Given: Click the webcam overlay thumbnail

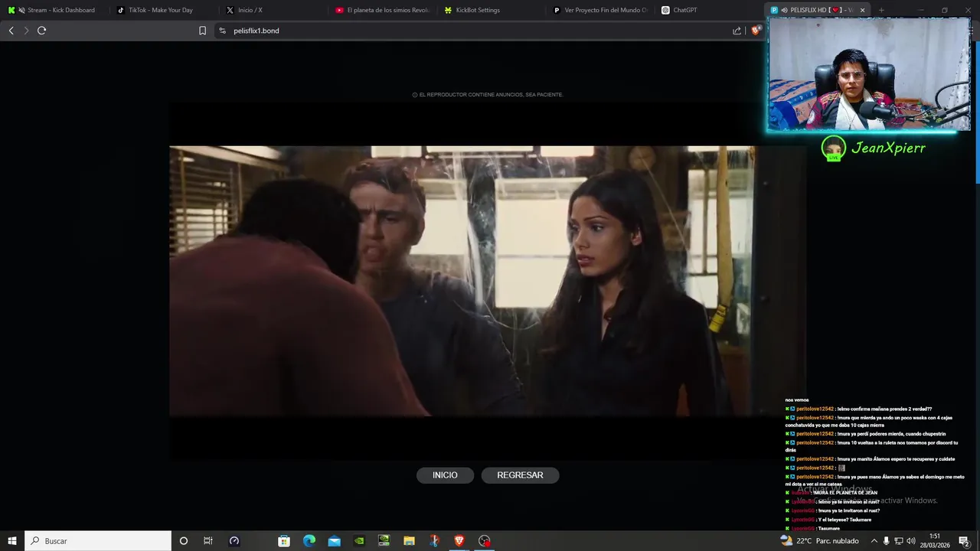Looking at the screenshot, I should 869,73.
